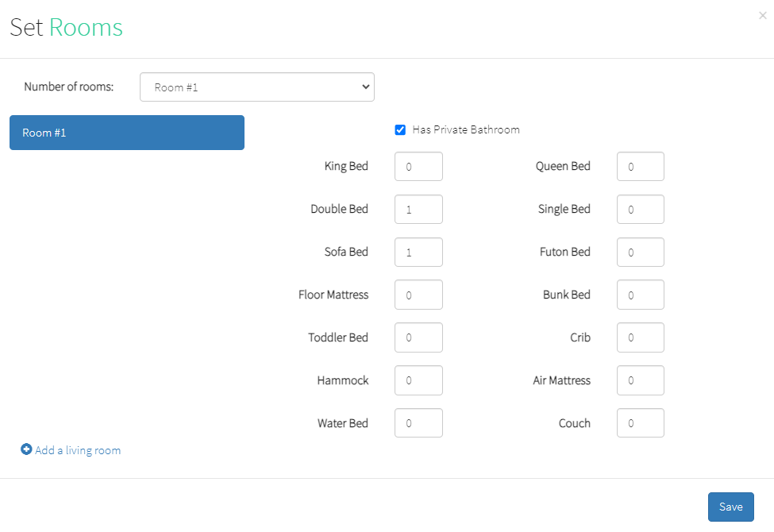The height and width of the screenshot is (532, 774).
Task: Select the Room #1 tab
Action: 127,133
